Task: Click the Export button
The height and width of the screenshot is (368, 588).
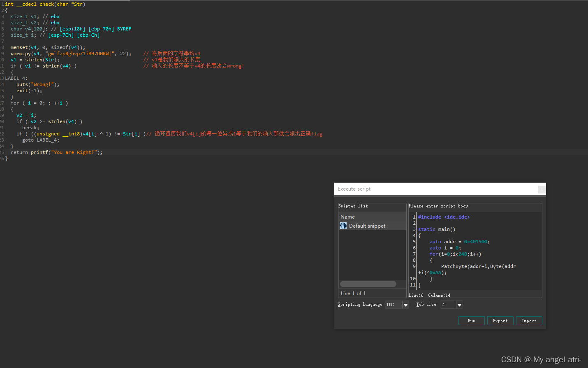Action: 500,321
